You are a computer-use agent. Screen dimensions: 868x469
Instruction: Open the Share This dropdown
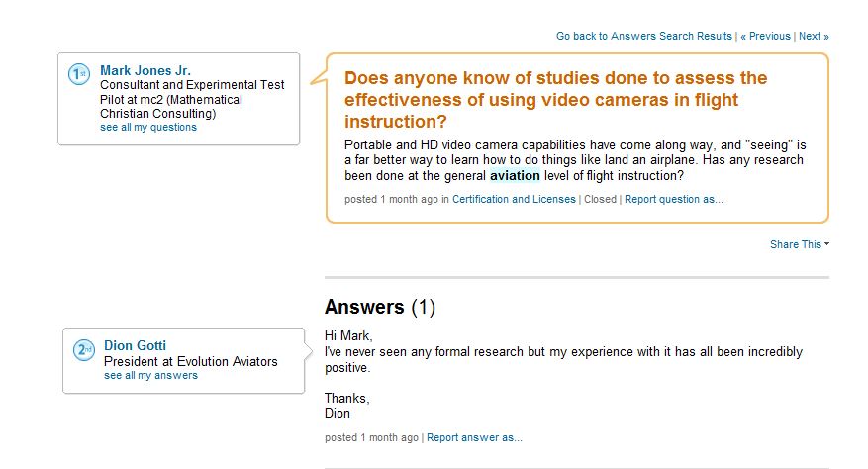(800, 244)
